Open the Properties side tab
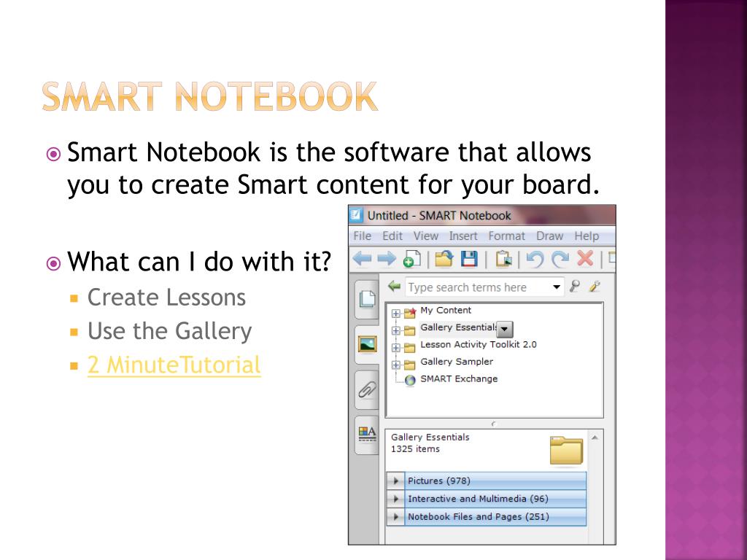 pos(367,435)
